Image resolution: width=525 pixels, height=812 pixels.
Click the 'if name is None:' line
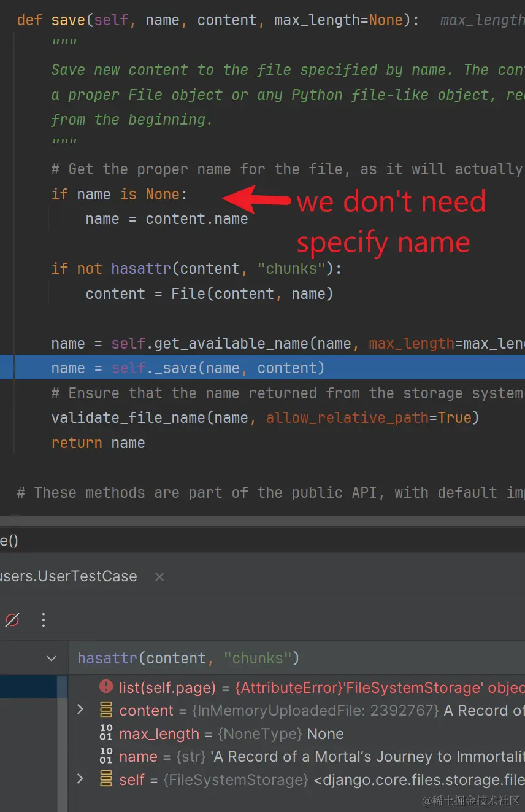pyautogui.click(x=119, y=195)
